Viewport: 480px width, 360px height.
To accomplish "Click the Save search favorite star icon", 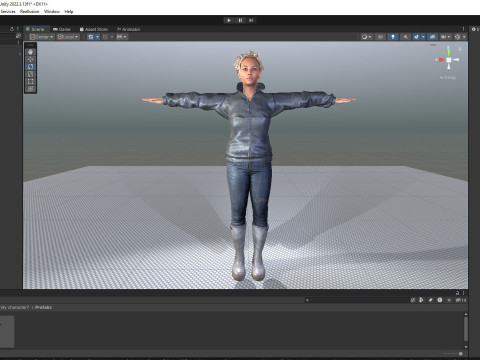I will 449,300.
